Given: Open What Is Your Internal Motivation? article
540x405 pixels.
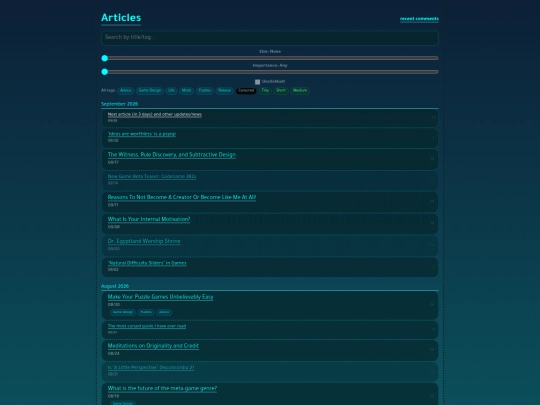Looking at the screenshot, I should coord(149,219).
